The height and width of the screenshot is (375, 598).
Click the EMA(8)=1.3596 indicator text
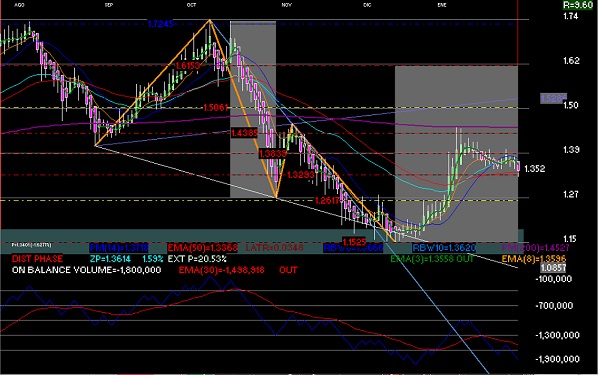pyautogui.click(x=534, y=259)
